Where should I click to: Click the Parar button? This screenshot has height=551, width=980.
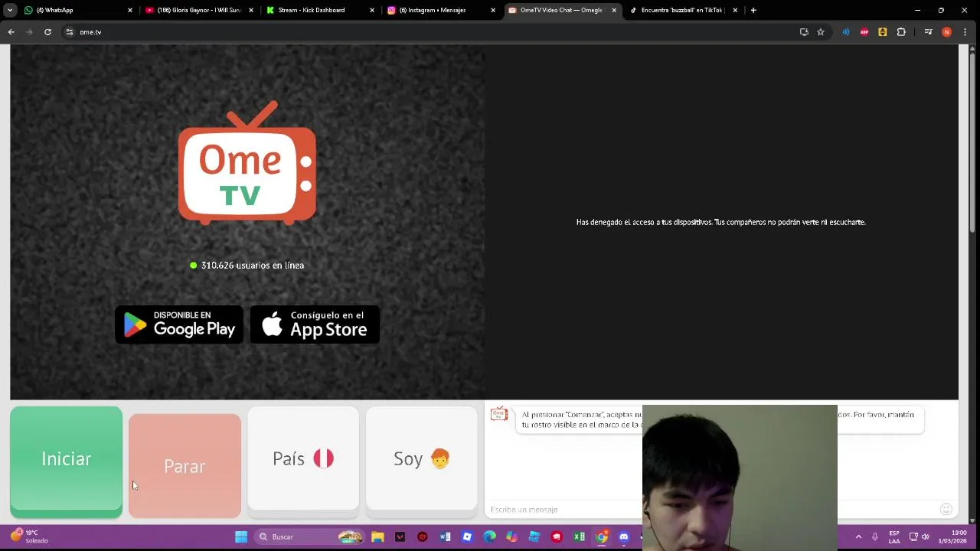tap(185, 466)
